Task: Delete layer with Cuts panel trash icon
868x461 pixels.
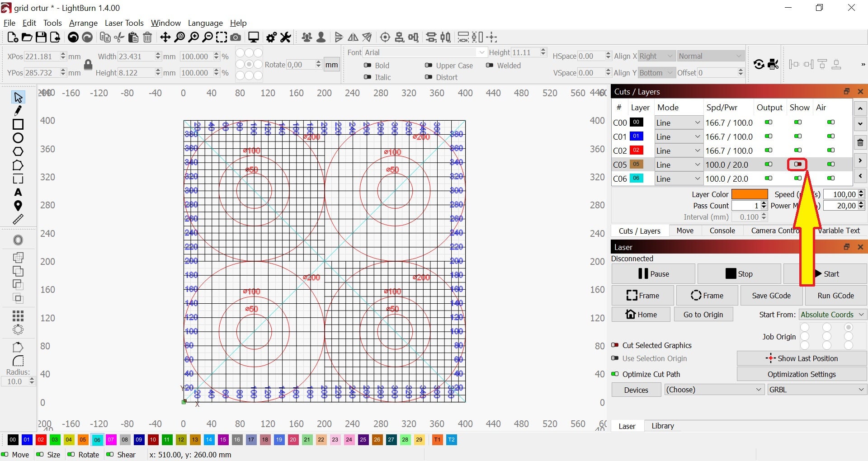Action: (x=860, y=143)
